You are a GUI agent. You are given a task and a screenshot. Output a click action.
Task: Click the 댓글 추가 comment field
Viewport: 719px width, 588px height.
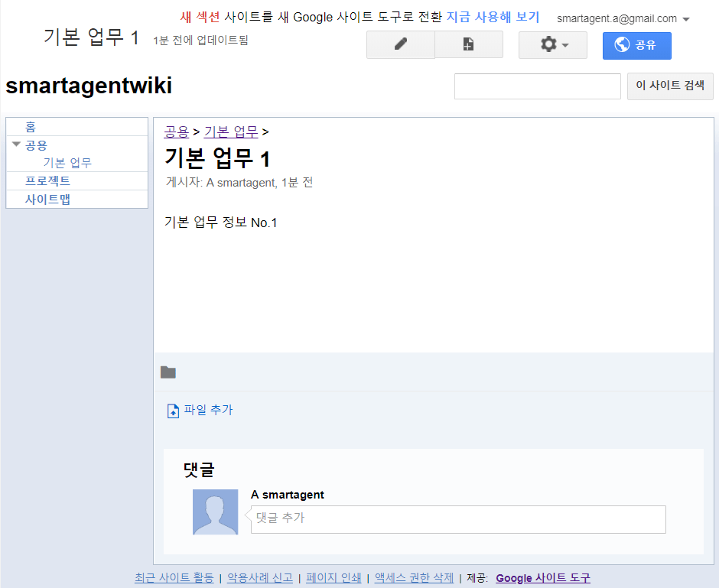(x=459, y=518)
